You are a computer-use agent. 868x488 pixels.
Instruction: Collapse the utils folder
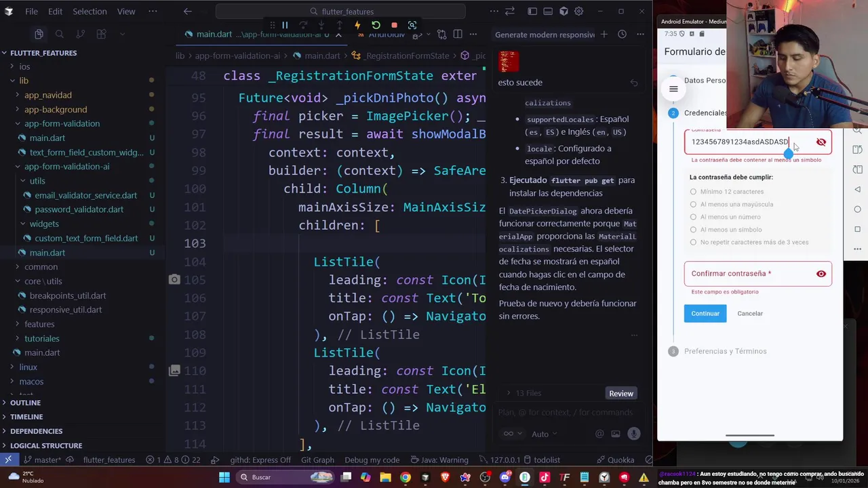coord(37,181)
